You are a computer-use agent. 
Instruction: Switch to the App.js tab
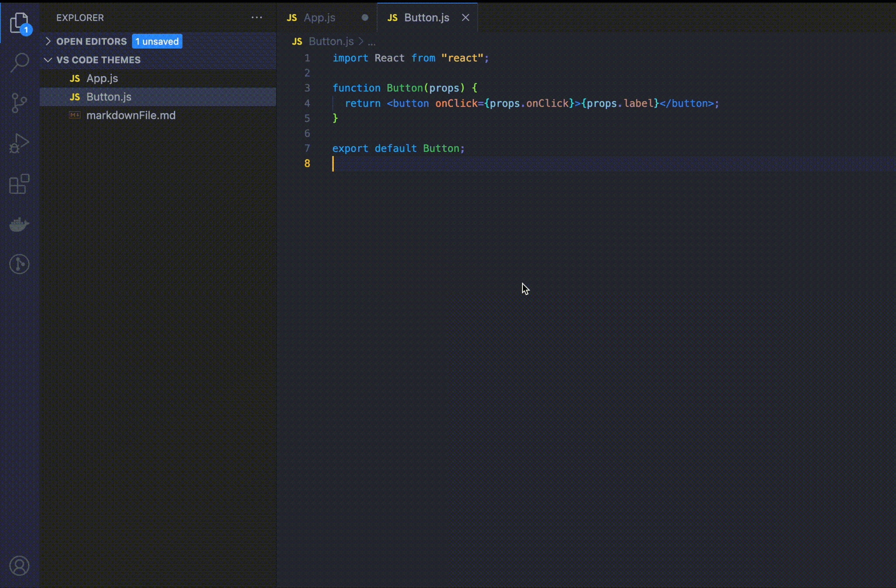[x=319, y=17]
